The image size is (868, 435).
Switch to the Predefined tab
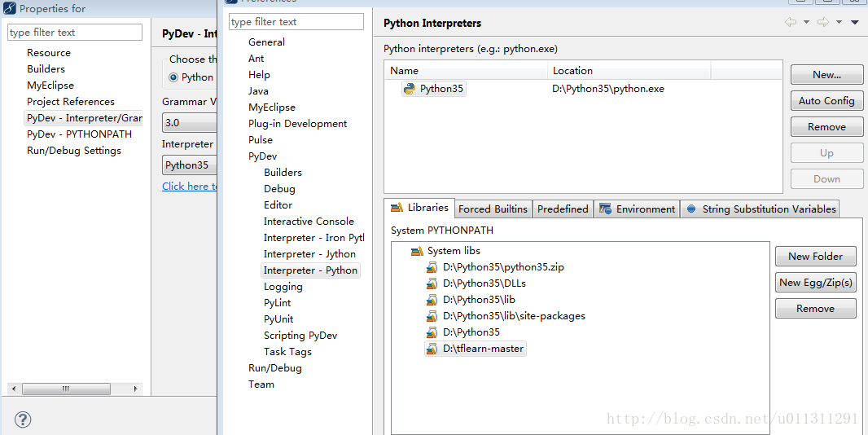click(x=563, y=209)
